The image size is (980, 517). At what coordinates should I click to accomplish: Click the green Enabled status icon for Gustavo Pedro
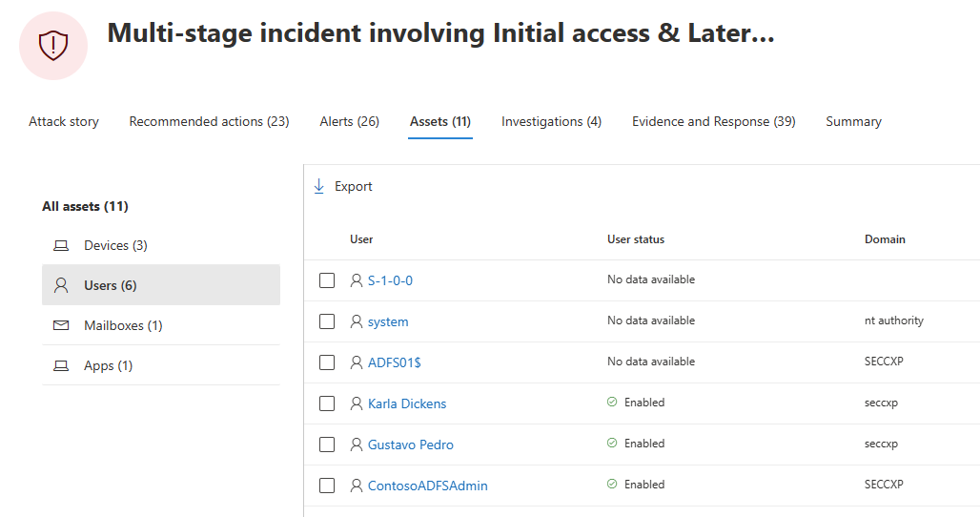pyautogui.click(x=612, y=444)
